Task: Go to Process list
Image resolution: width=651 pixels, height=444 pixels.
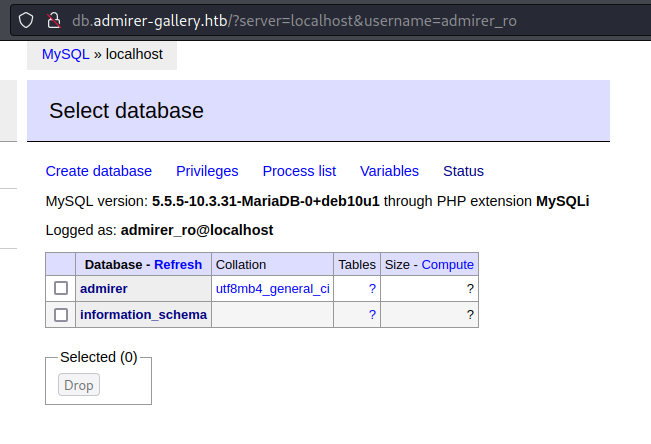Action: pos(299,171)
